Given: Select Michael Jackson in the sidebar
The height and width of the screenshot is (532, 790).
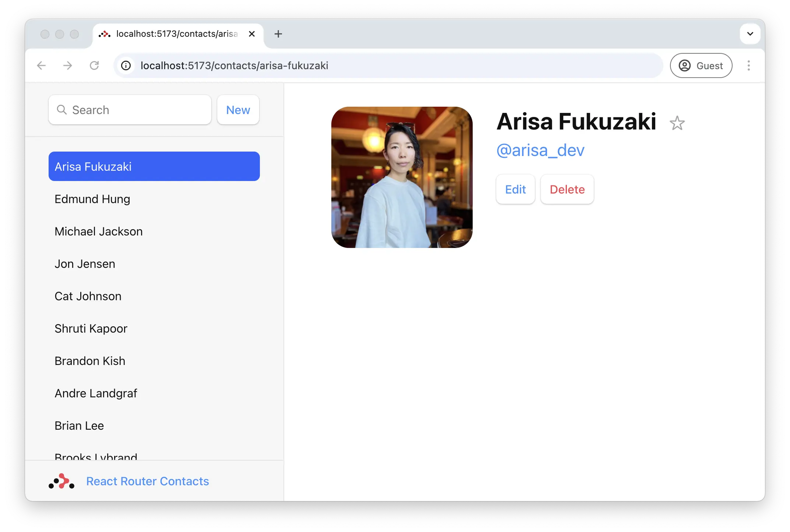Looking at the screenshot, I should (154, 231).
